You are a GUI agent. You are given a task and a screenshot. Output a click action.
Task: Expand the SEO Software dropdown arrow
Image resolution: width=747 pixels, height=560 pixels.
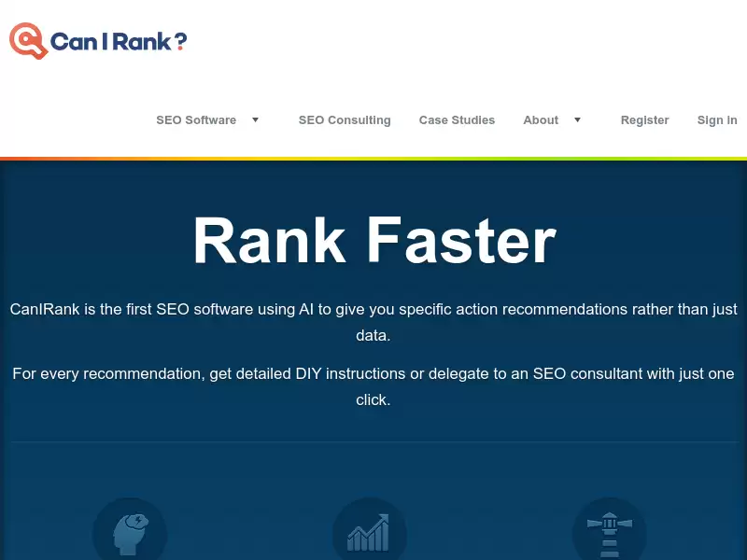(x=255, y=120)
